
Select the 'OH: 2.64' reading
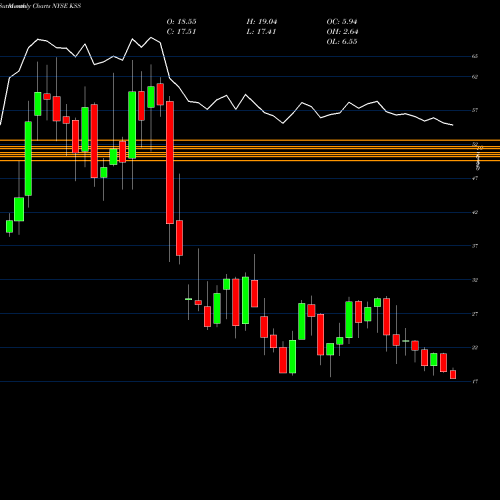pyautogui.click(x=342, y=32)
